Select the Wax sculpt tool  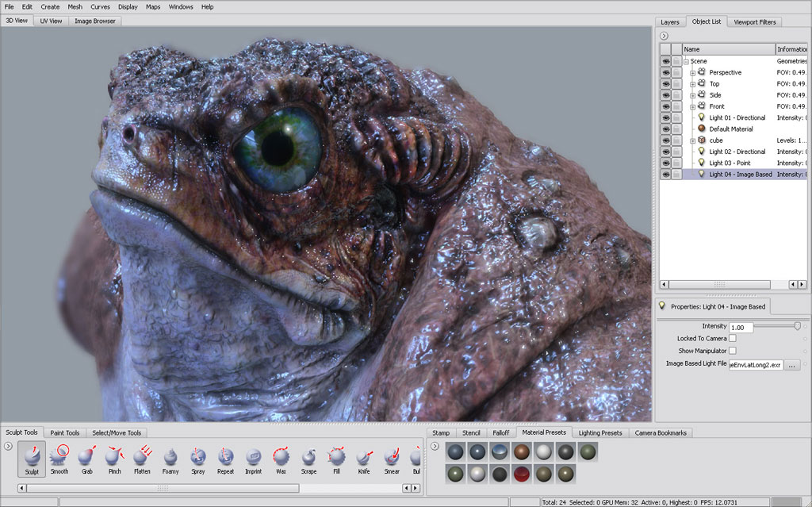click(281, 460)
